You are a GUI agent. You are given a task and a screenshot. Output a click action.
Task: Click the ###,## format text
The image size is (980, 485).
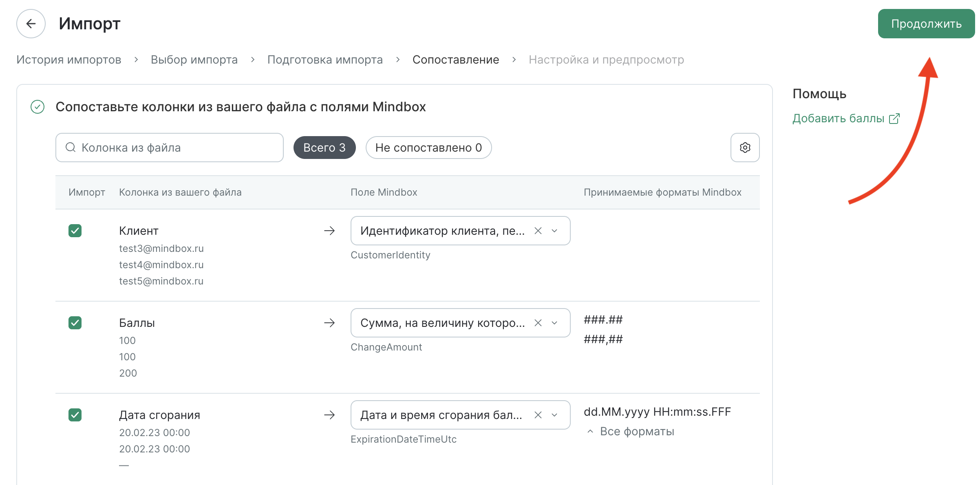(603, 339)
